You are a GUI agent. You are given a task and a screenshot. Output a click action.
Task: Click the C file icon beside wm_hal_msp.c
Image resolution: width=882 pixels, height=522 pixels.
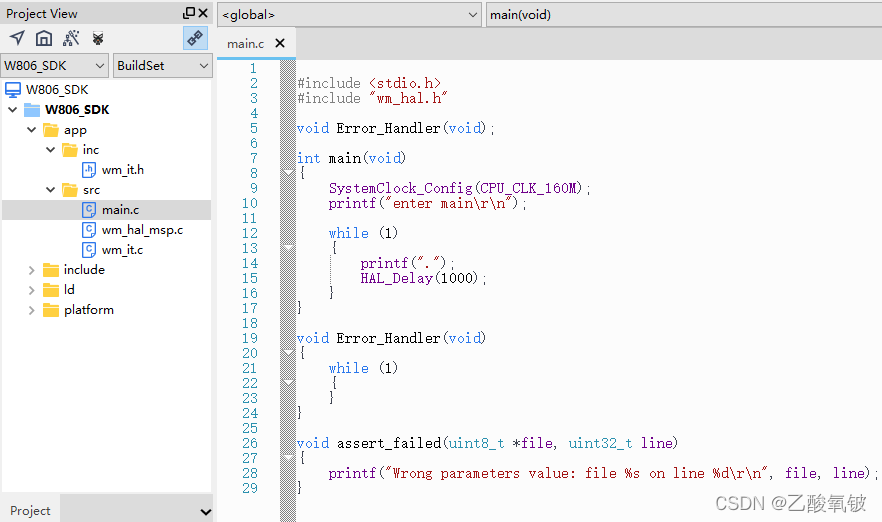click(x=89, y=230)
